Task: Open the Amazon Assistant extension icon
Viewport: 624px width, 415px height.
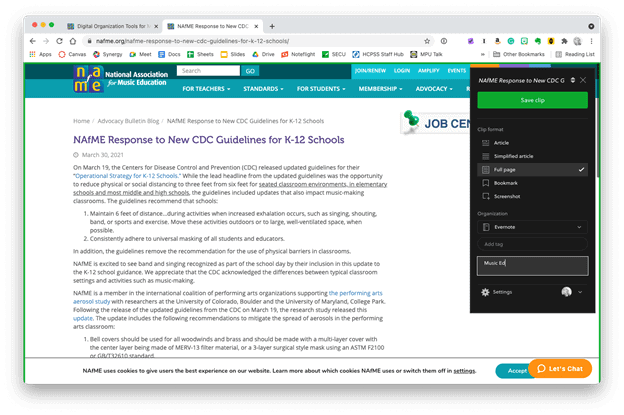Action: coord(497,41)
